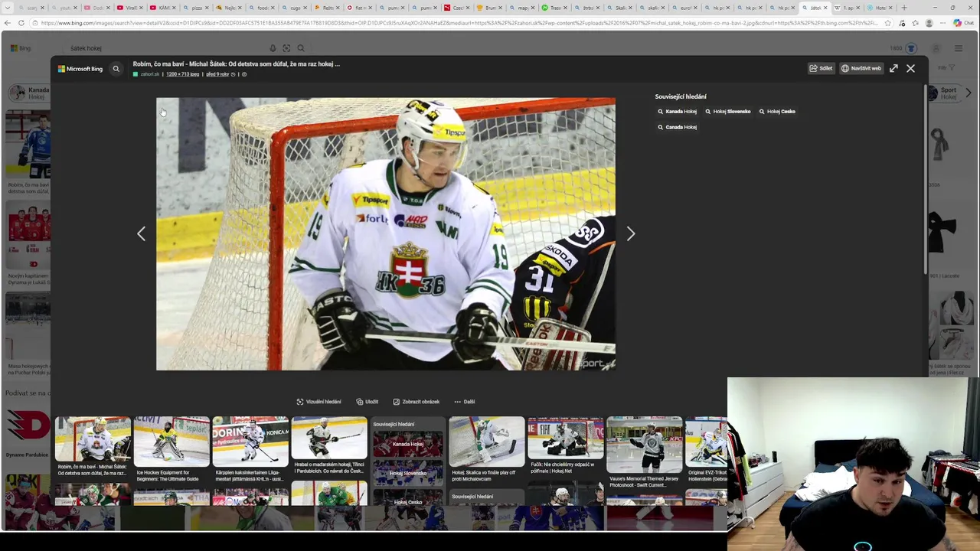
Task: Switch to the Czech browser tab
Action: point(458,8)
